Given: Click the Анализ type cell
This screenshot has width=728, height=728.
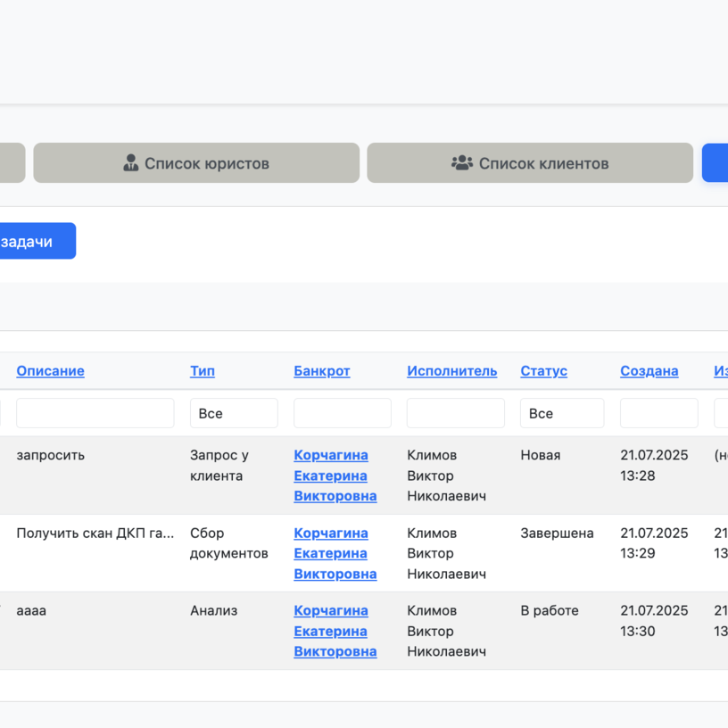Looking at the screenshot, I should tap(213, 610).
